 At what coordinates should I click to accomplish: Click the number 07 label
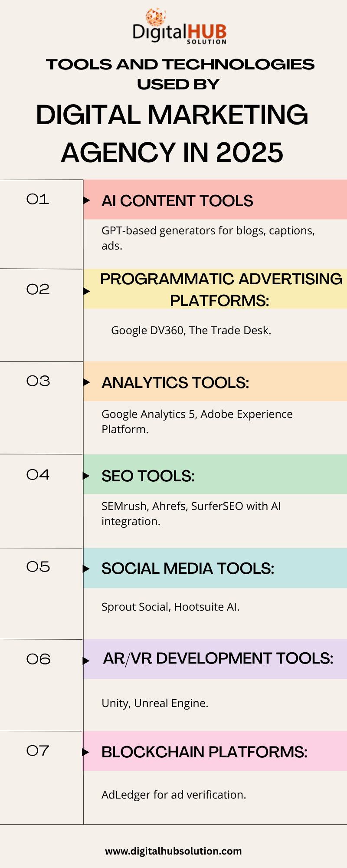click(38, 750)
